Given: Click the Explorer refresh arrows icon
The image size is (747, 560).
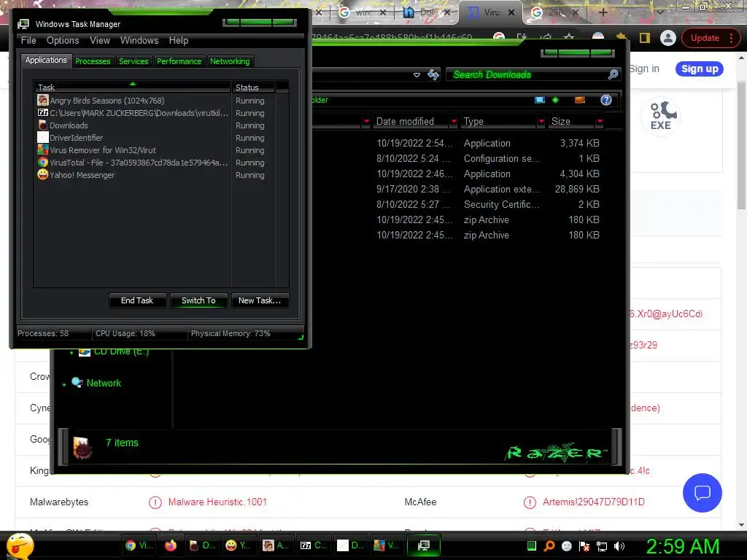Looking at the screenshot, I should point(433,75).
